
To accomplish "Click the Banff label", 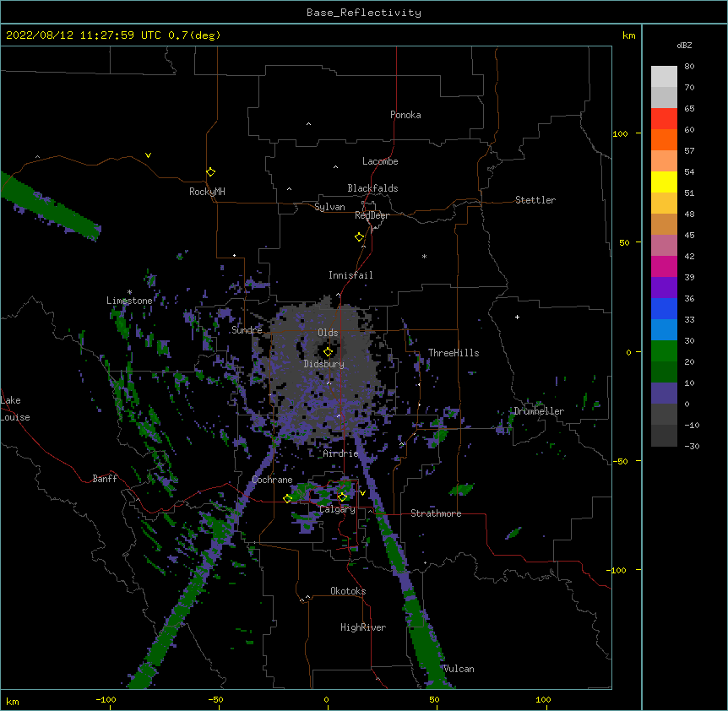I will tap(105, 479).
